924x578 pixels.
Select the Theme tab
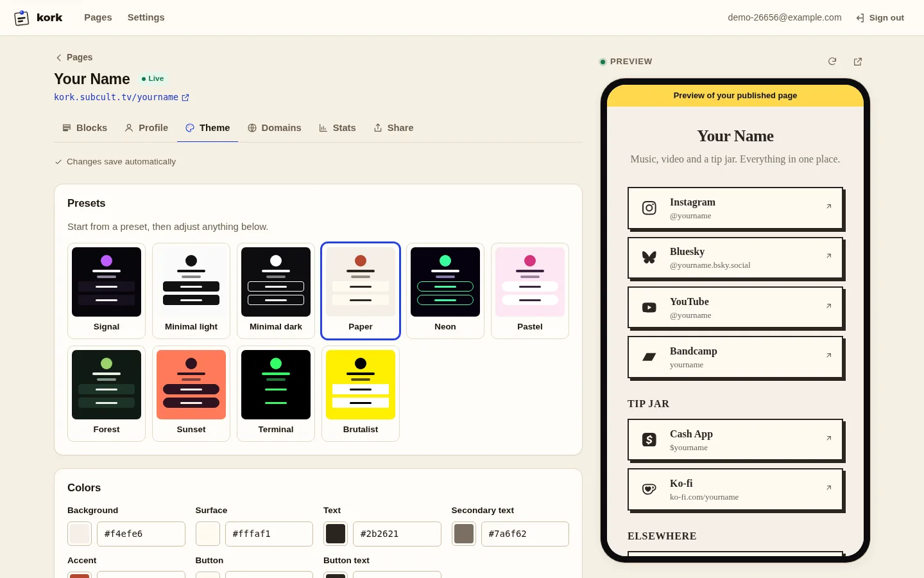tap(207, 128)
